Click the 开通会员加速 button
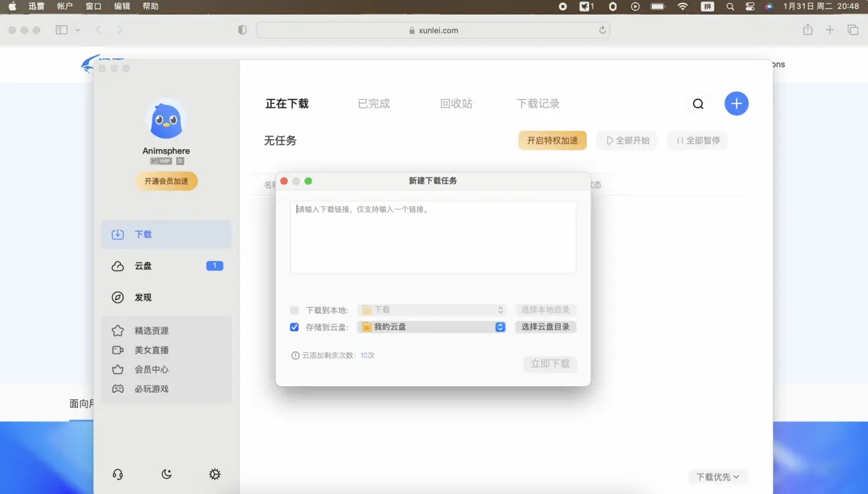This screenshot has height=494, width=868. click(x=166, y=181)
